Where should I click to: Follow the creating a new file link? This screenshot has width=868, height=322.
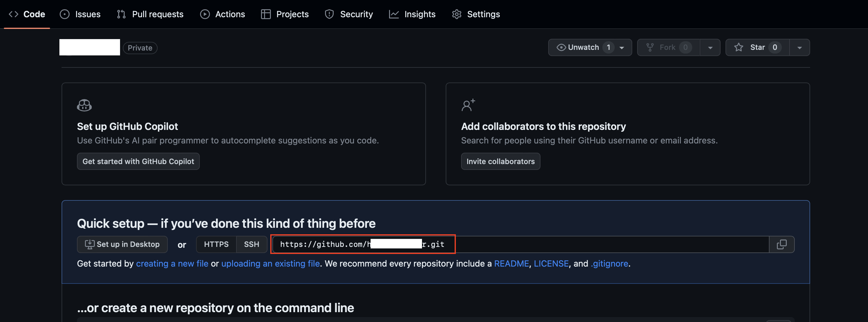tap(172, 264)
